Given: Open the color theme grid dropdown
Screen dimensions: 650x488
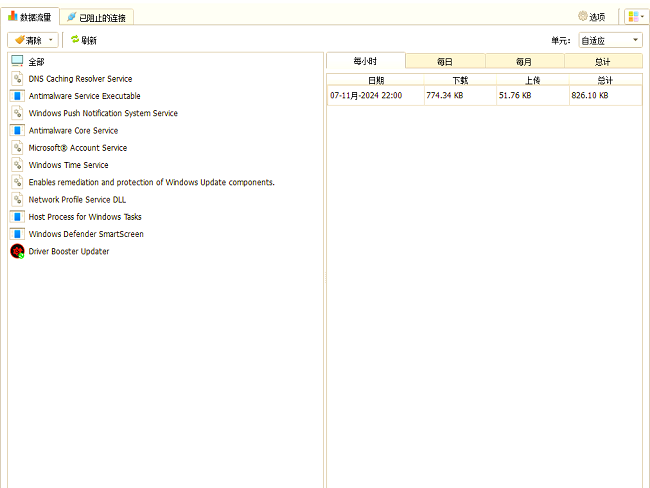Looking at the screenshot, I should point(635,17).
